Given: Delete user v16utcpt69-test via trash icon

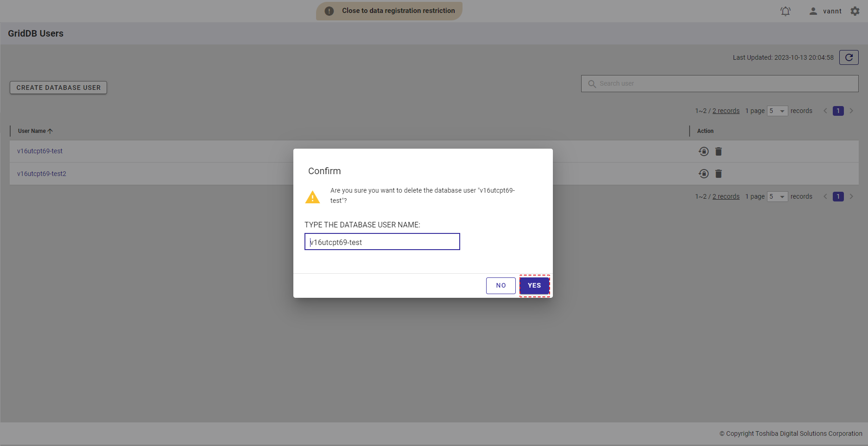Looking at the screenshot, I should [718, 151].
